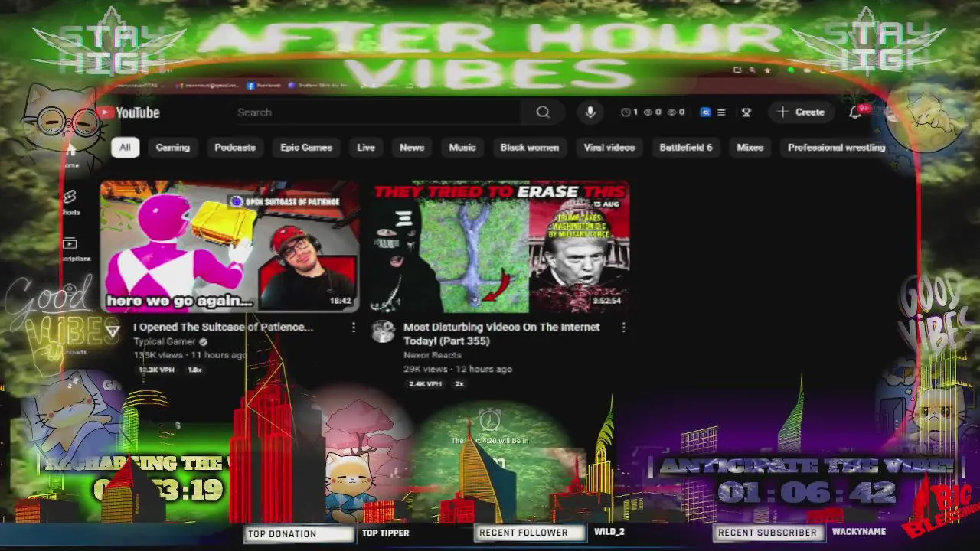The height and width of the screenshot is (551, 980).
Task: Open the notifications bell
Action: (855, 112)
